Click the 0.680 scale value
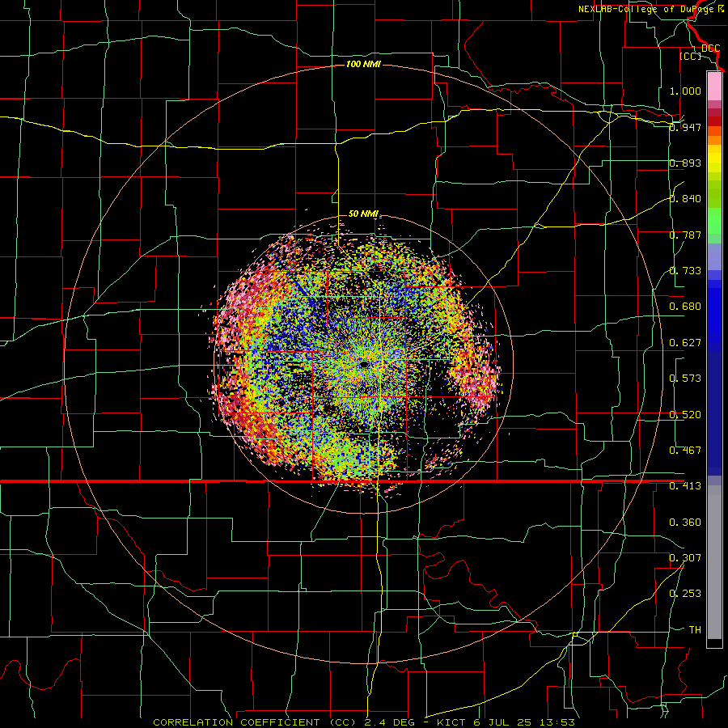This screenshot has width=728, height=728. pyautogui.click(x=685, y=307)
